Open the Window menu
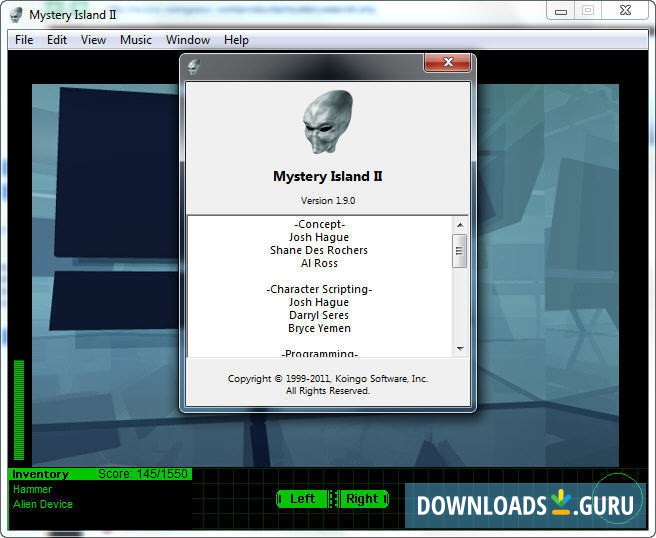This screenshot has height=538, width=656. (x=188, y=40)
